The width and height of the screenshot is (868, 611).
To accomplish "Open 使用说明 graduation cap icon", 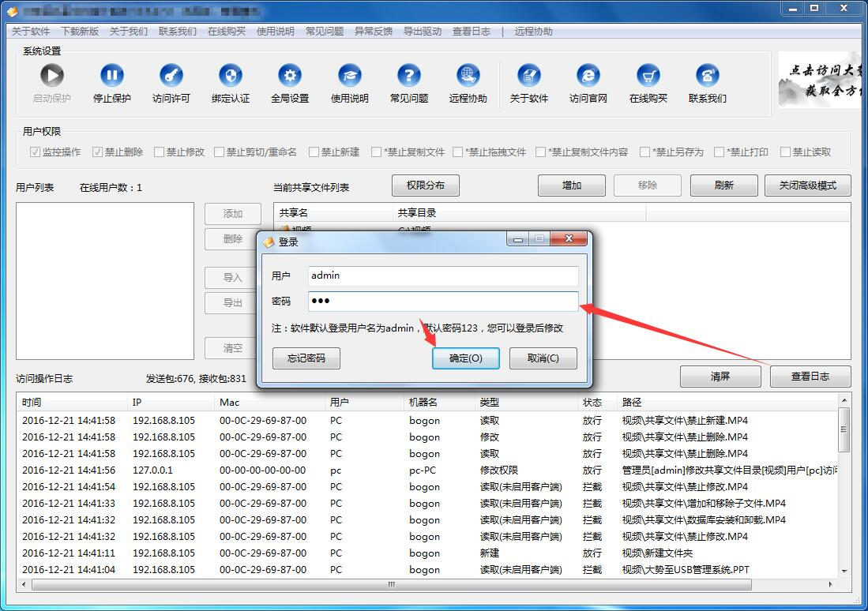I will tap(350, 77).
